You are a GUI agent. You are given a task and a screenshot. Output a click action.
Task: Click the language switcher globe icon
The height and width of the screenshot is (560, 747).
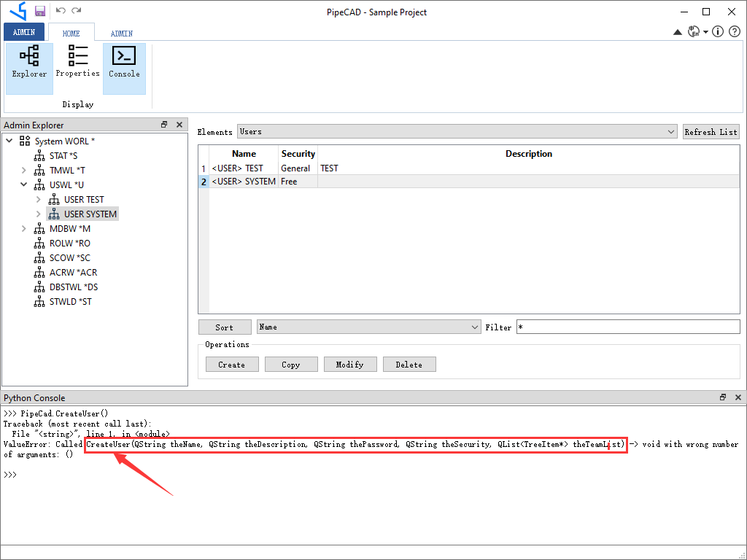[x=694, y=31]
